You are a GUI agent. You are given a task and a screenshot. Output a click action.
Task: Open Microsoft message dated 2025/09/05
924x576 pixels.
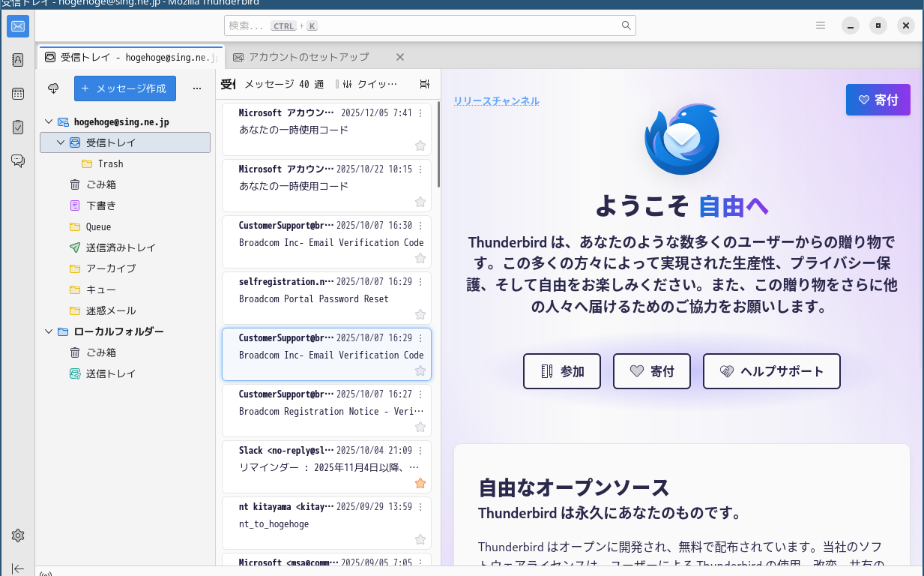(x=327, y=560)
